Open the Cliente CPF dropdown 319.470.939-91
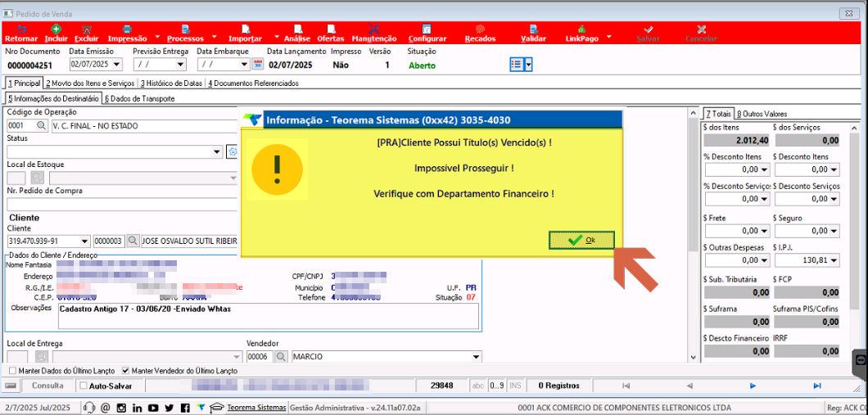This screenshot has width=868, height=415. pos(84,241)
